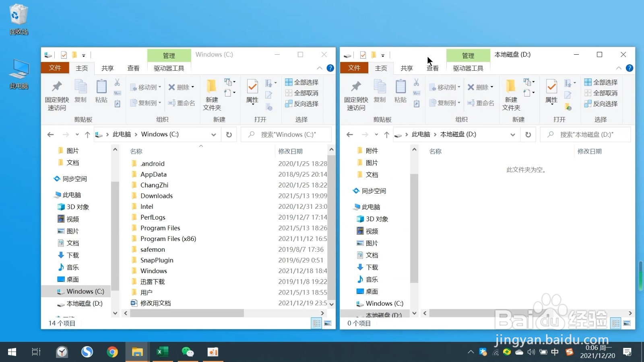This screenshot has width=644, height=362.
Task: Open Drive Tools tab in Windows (C:) window
Action: (169, 68)
